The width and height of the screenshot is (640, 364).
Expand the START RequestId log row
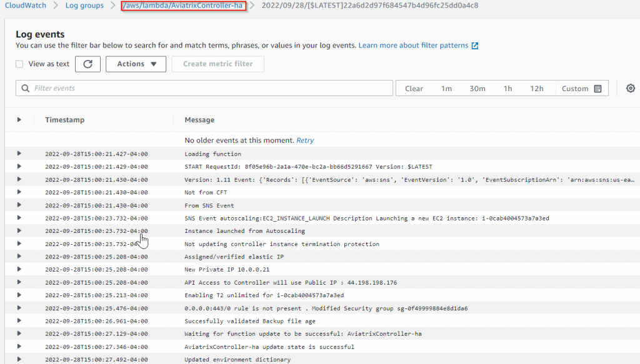(19, 166)
